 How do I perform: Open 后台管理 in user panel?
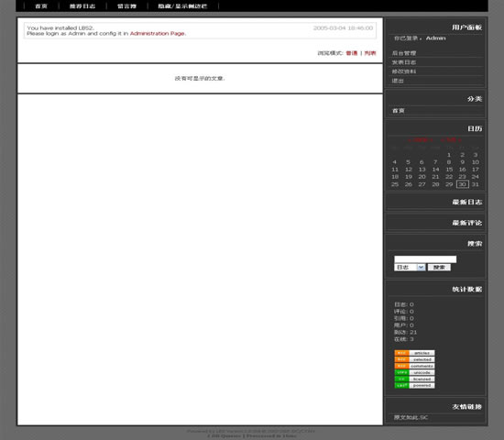tap(404, 53)
